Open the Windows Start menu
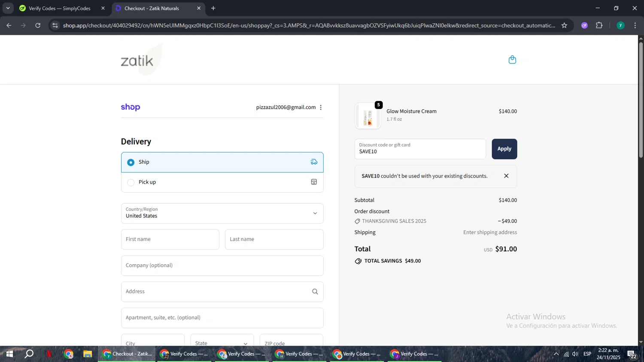 [x=9, y=354]
